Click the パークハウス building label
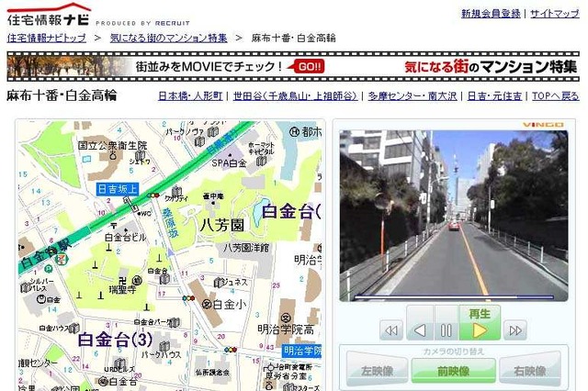 162,354
